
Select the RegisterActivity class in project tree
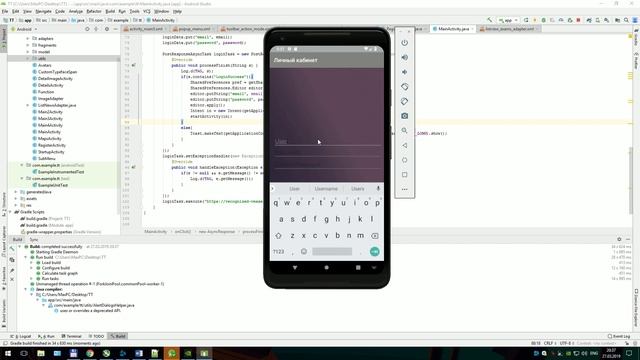click(x=51, y=145)
